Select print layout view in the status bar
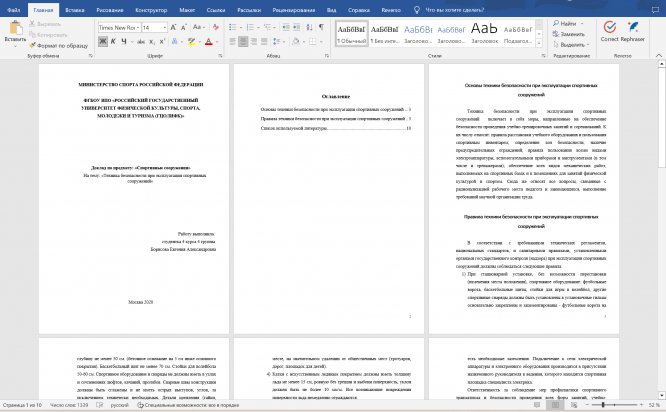 (x=555, y=405)
